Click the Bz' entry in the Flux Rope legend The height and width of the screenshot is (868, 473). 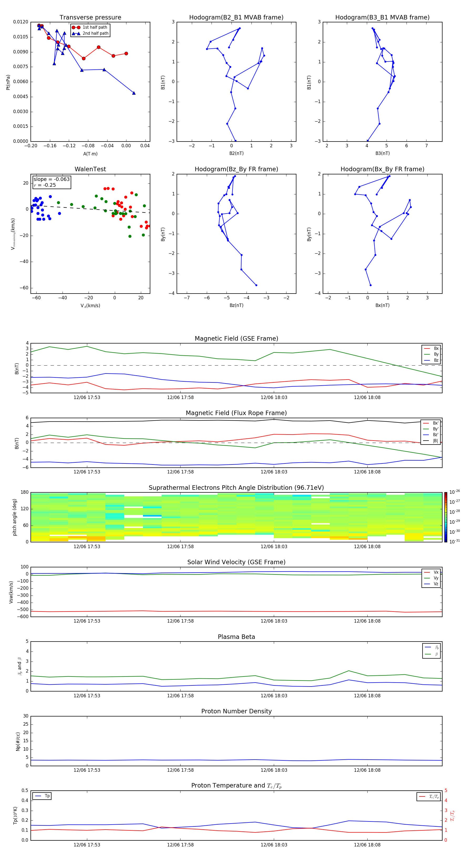click(x=431, y=435)
